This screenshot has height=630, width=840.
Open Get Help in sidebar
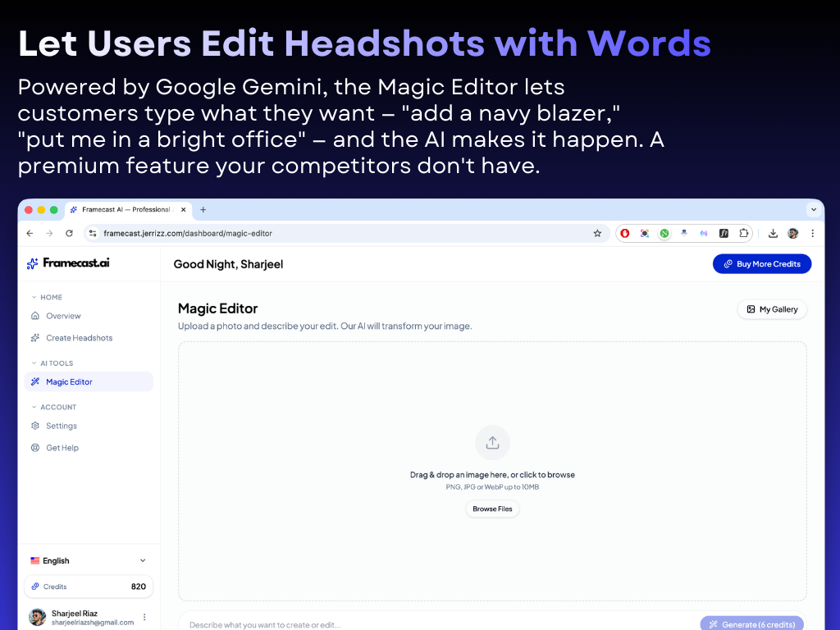point(89,447)
